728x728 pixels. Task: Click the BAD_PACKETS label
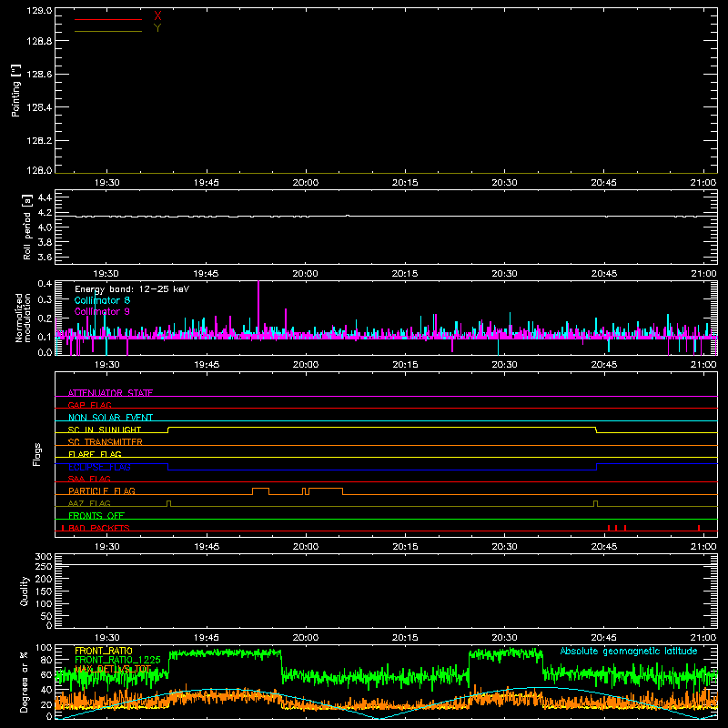[x=99, y=528]
